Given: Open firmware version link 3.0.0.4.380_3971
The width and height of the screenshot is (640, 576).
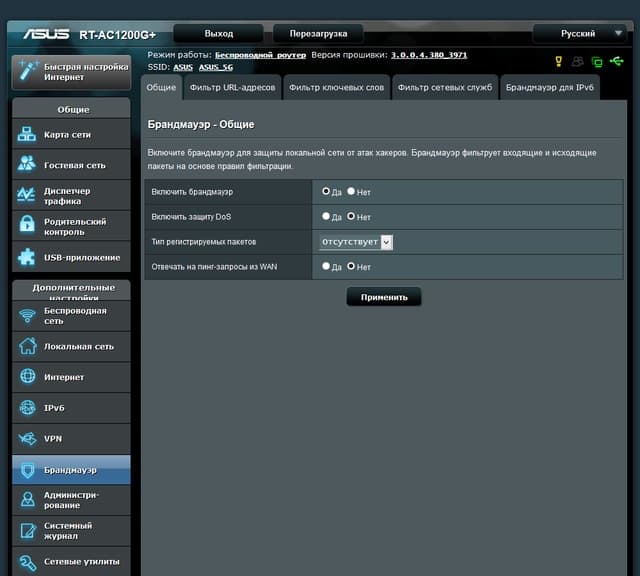Looking at the screenshot, I should click(x=429, y=55).
